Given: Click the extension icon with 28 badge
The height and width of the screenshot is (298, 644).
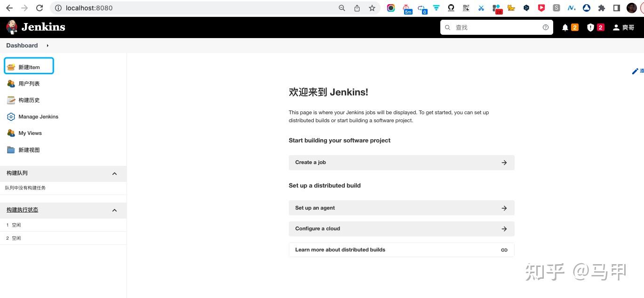Looking at the screenshot, I should pyautogui.click(x=497, y=8).
